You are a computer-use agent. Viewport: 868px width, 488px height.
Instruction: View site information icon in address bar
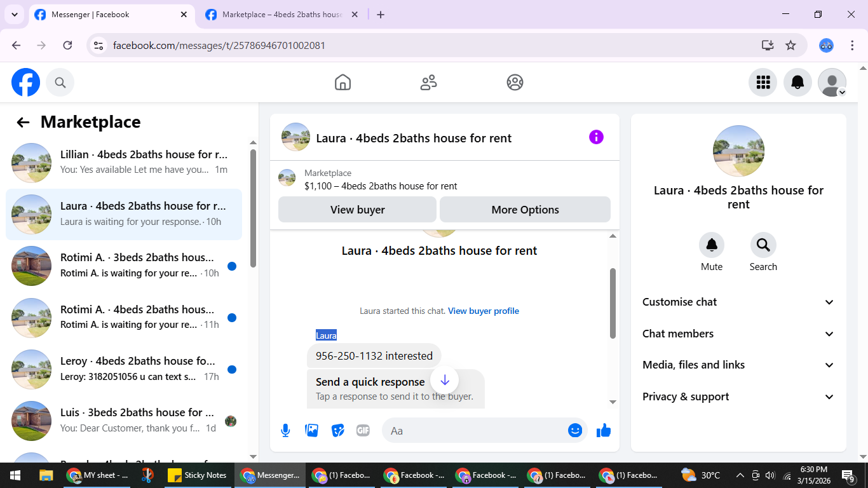tap(98, 45)
